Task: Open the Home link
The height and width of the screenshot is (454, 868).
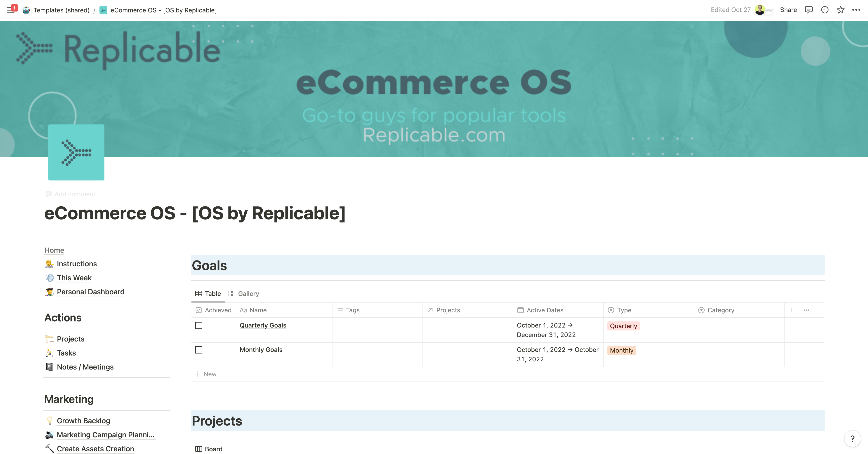Action: pos(54,250)
